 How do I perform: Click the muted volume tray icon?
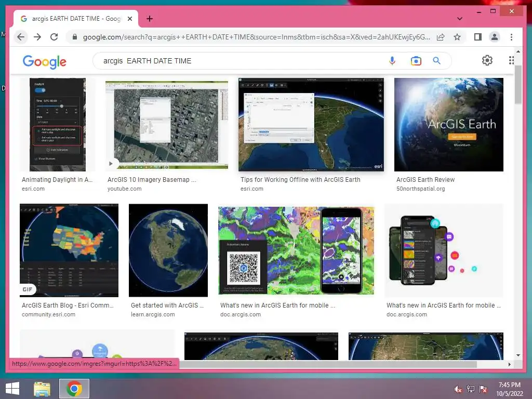coord(458,389)
